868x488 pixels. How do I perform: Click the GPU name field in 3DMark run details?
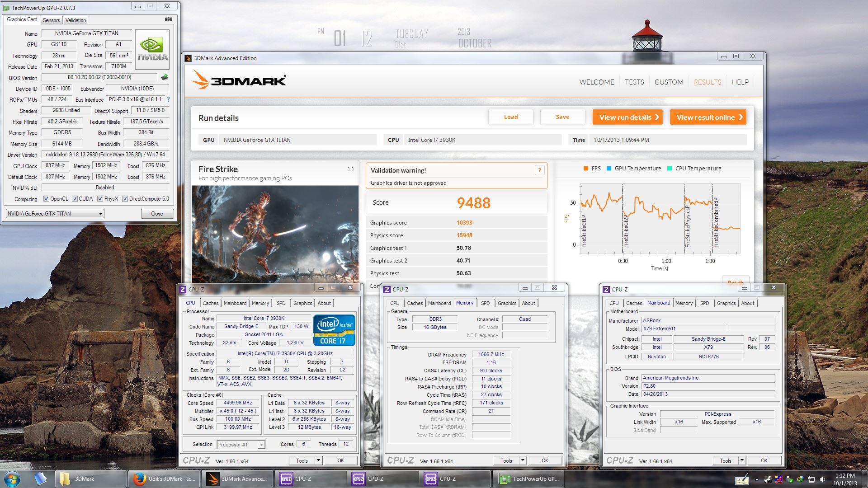pos(298,140)
